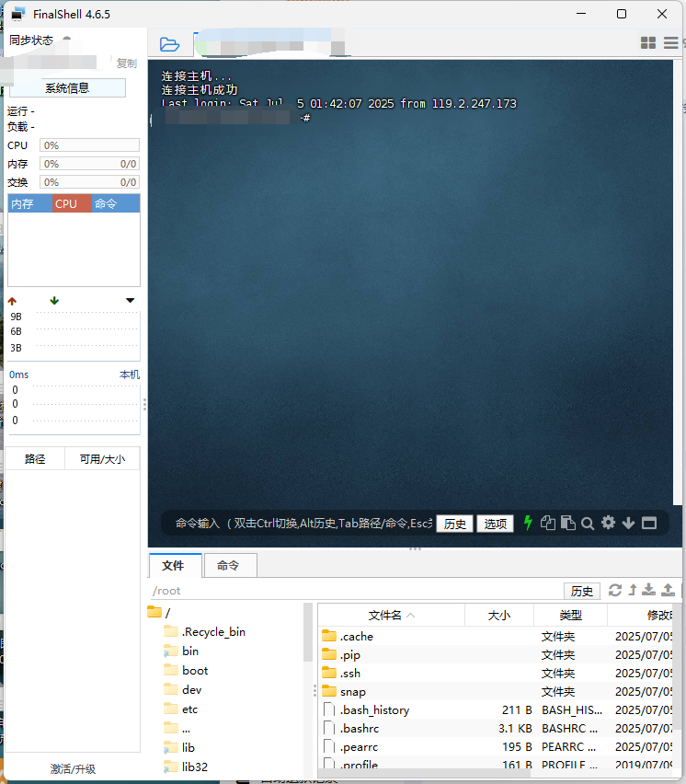686x784 pixels.
Task: Click the CPU usage progress bar
Action: coord(89,145)
